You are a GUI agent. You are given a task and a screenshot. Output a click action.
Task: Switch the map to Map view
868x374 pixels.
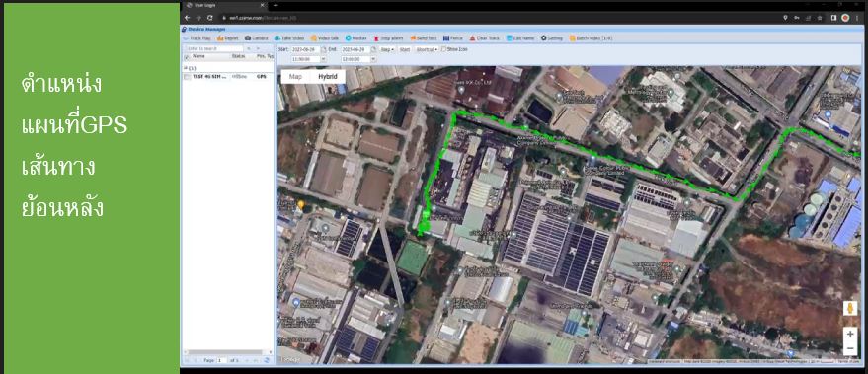click(x=295, y=76)
